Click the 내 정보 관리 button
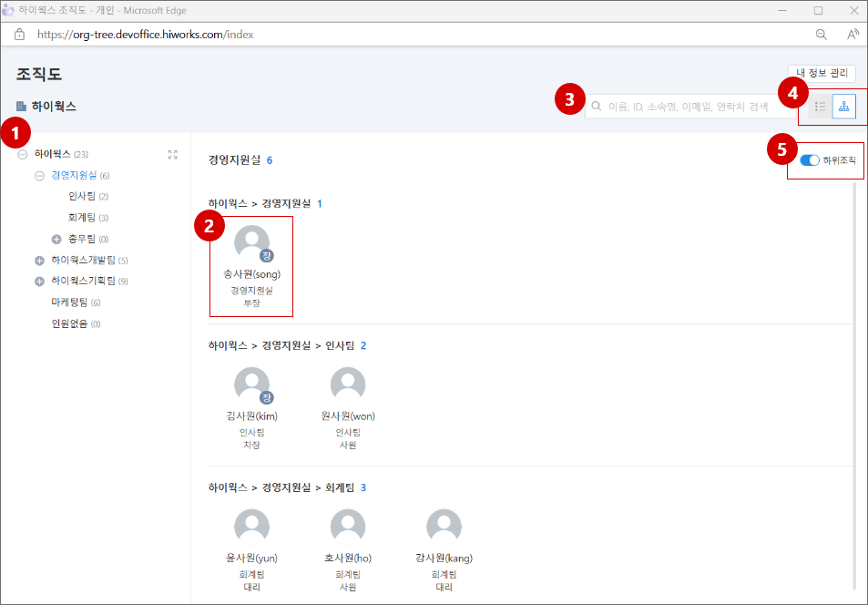Screen dimensions: 868x605 [822, 73]
